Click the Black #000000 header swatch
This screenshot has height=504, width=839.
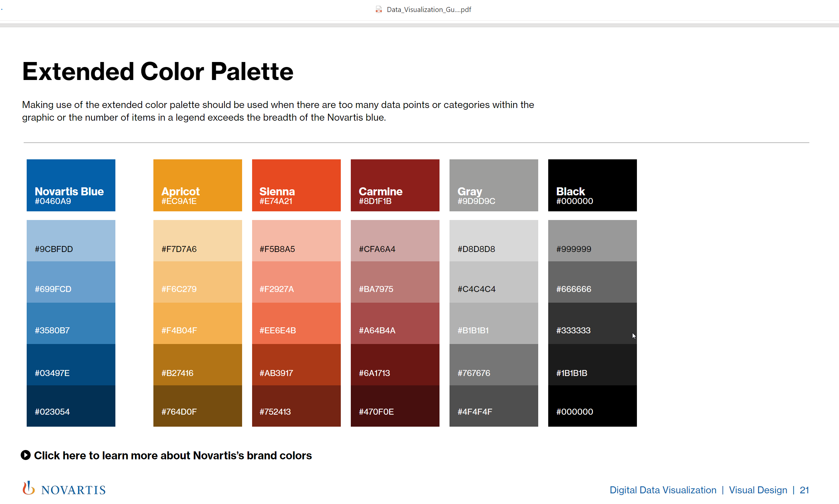click(x=592, y=185)
